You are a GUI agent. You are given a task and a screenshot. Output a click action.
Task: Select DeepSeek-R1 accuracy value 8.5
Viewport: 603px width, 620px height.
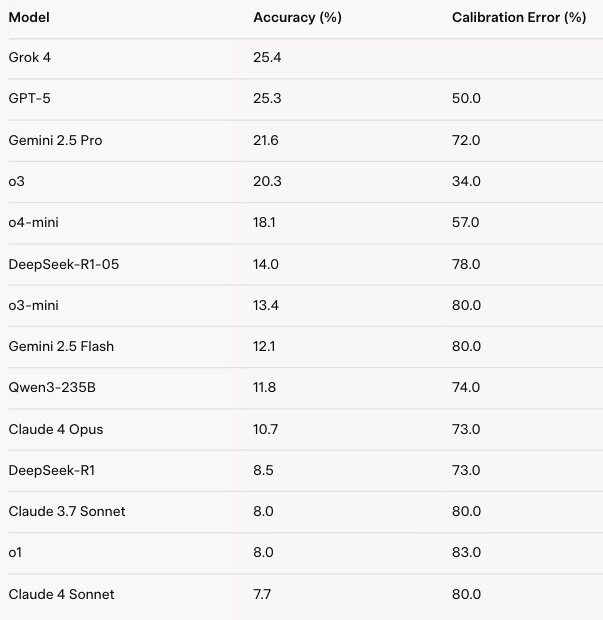pos(263,470)
